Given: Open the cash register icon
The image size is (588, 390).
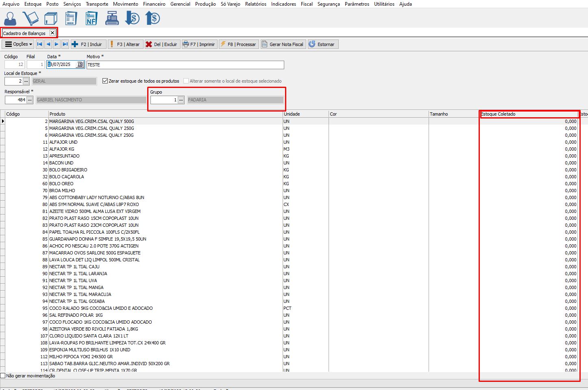Looking at the screenshot, I should click(x=112, y=18).
